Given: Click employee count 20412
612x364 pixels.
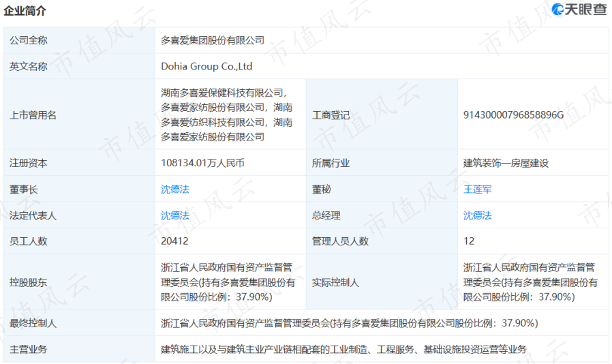Looking at the screenshot, I should (174, 241).
